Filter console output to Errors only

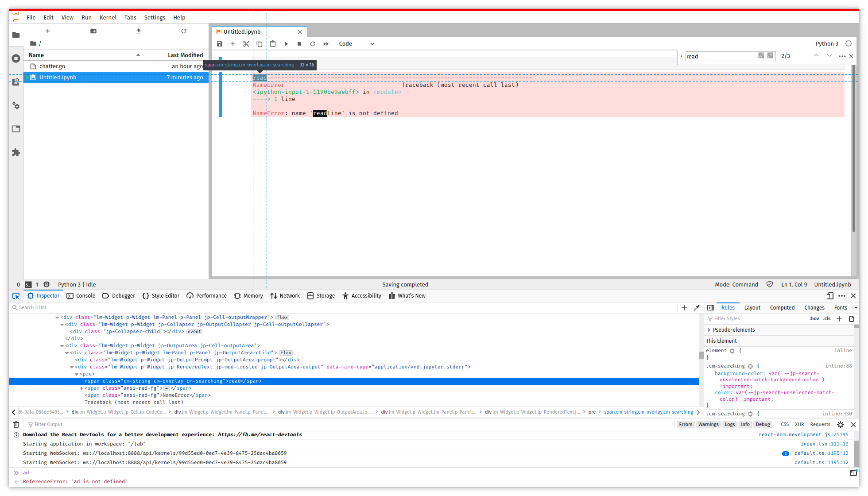[686, 424]
